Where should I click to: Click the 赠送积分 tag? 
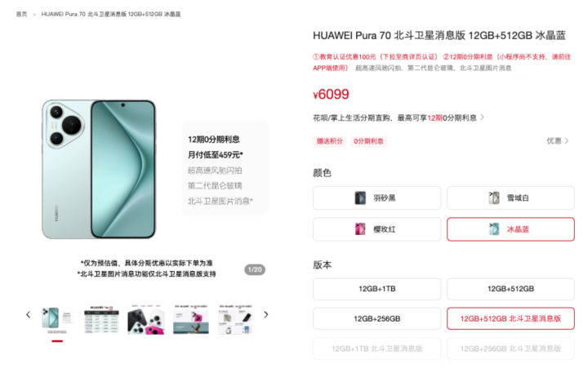pos(330,141)
